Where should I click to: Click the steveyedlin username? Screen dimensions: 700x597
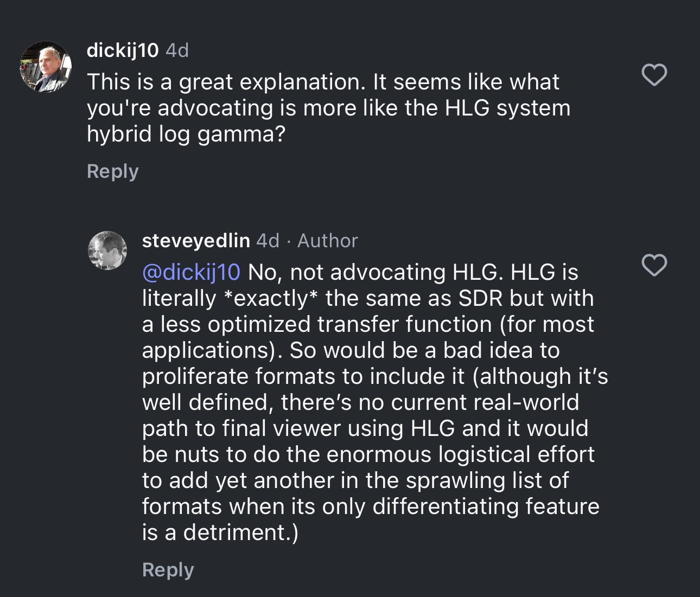click(x=196, y=241)
